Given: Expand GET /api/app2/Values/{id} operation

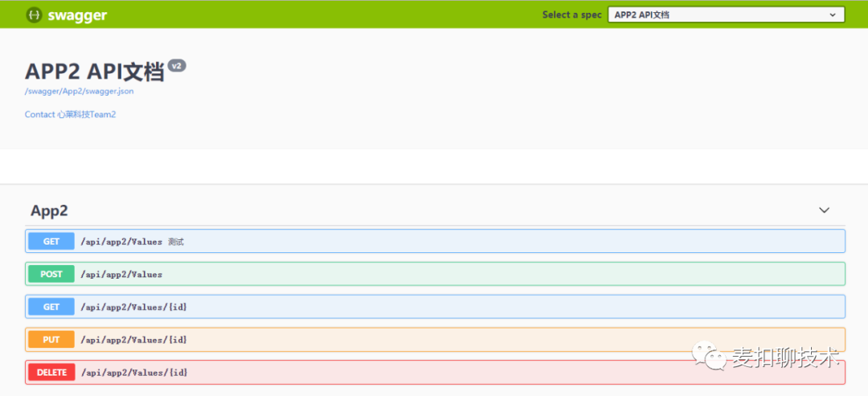Looking at the screenshot, I should (x=435, y=306).
